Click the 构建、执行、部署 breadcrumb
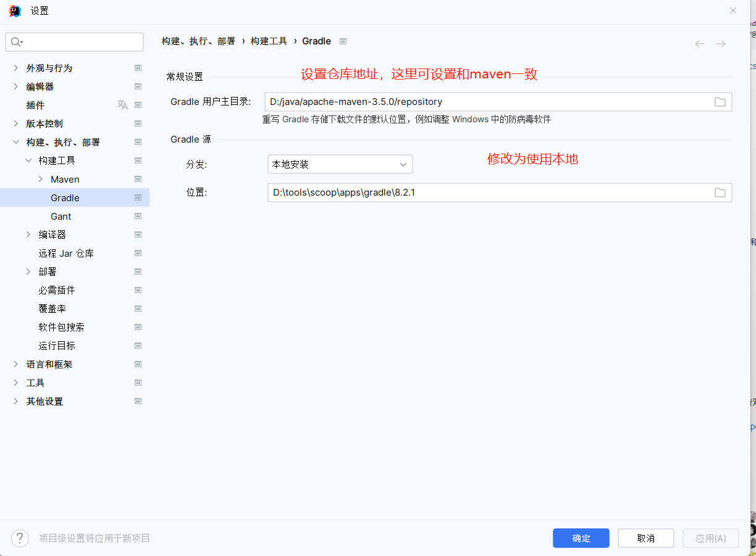The height and width of the screenshot is (556, 756). [198, 41]
